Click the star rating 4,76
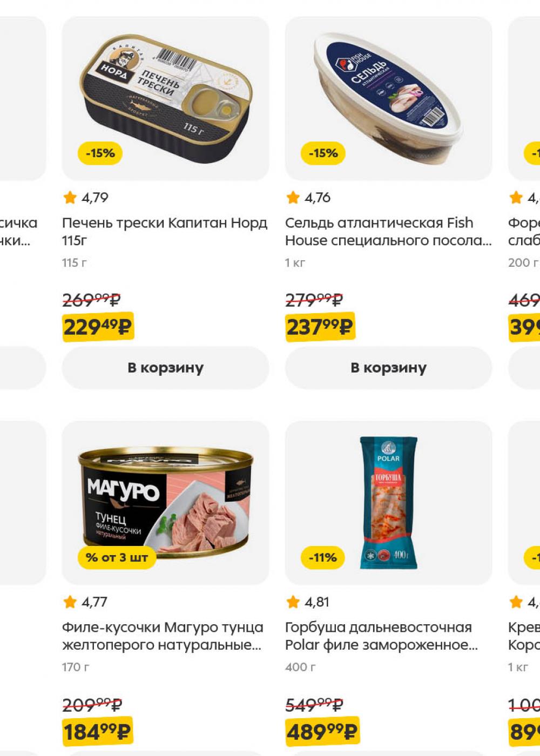The height and width of the screenshot is (756, 540). [x=308, y=198]
